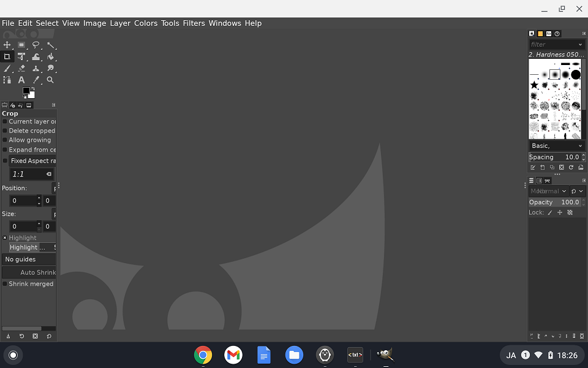Activate the Fuzzy Select magic wand

tap(51, 45)
